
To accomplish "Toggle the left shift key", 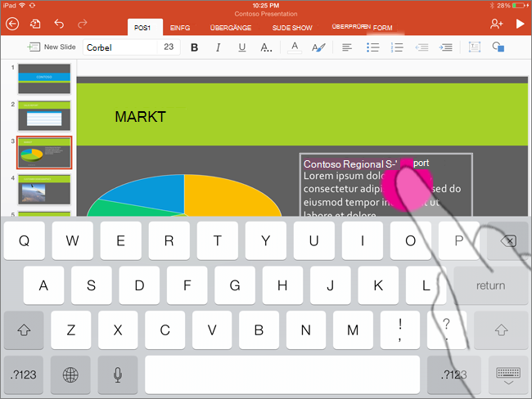I will point(24,330).
